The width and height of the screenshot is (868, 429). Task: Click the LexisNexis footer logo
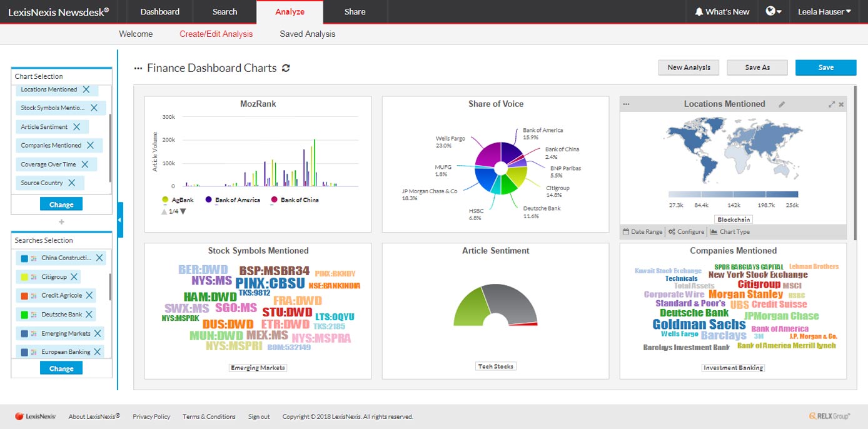[x=35, y=416]
